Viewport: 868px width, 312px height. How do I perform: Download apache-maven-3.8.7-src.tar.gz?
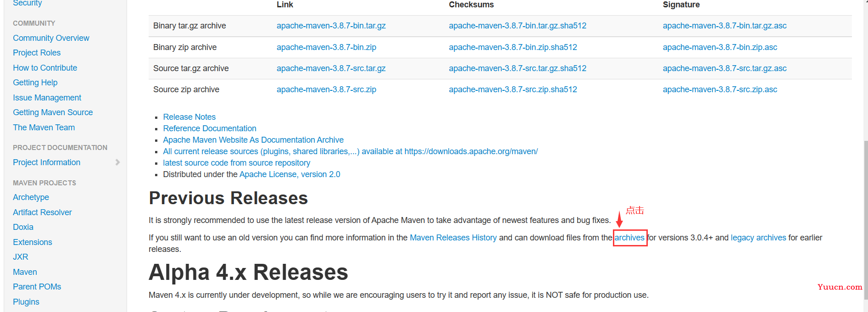click(x=331, y=68)
